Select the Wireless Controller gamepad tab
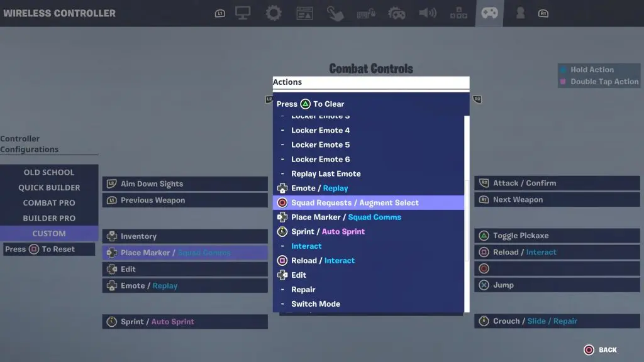 489,13
